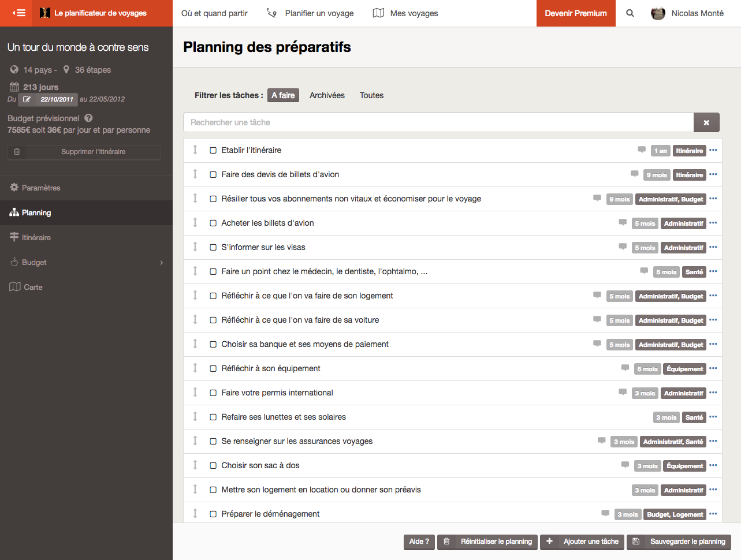The image size is (741, 560).
Task: Tick the Choisir son sac à dos checkbox
Action: [x=213, y=465]
